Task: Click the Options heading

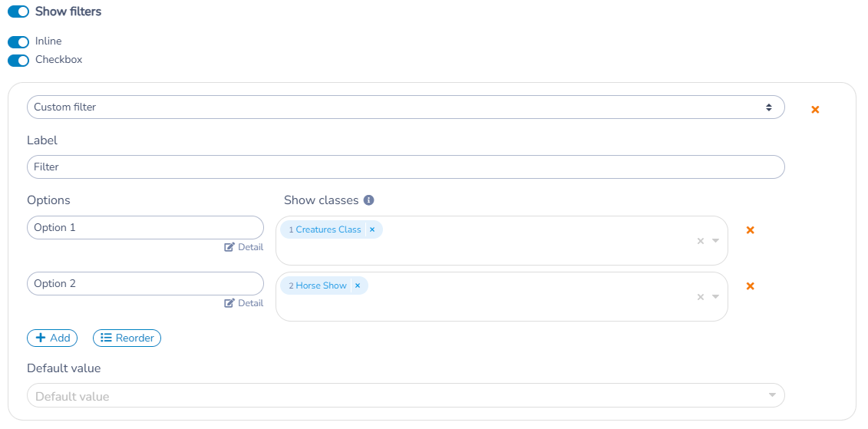Action: [48, 200]
